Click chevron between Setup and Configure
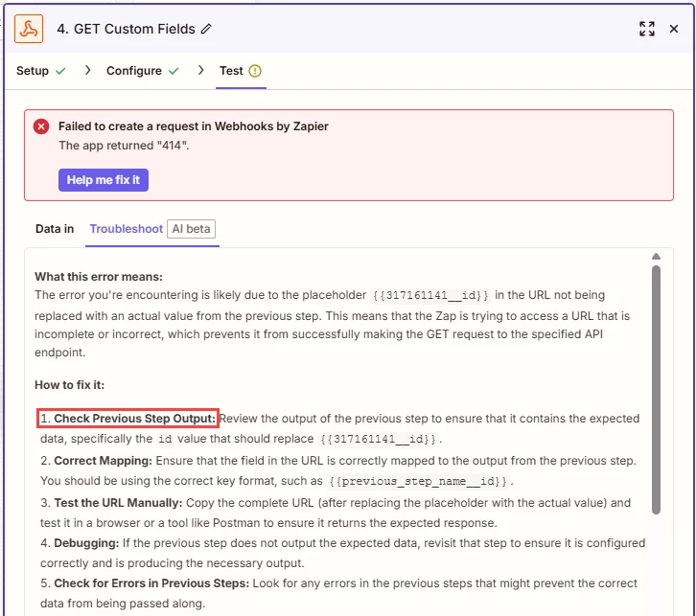This screenshot has width=696, height=616. pyautogui.click(x=87, y=71)
